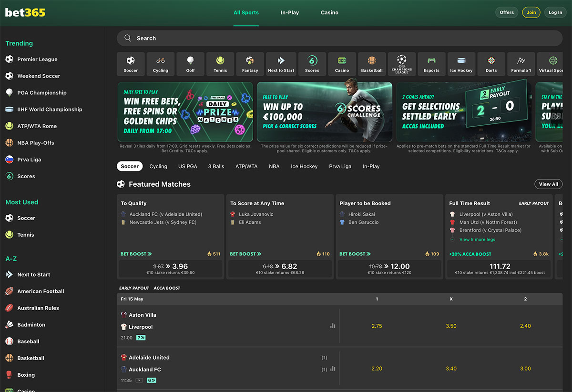Open the Golf sport tile

[190, 64]
